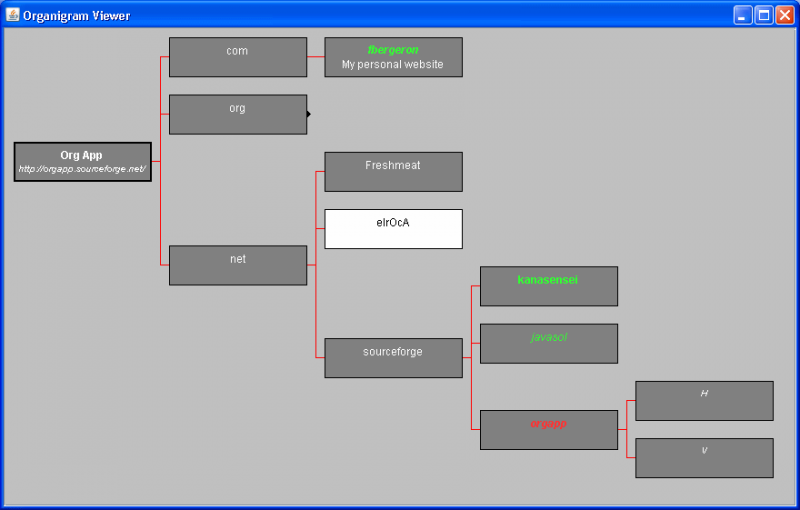Select the javasol node
The image size is (800, 510).
click(x=549, y=344)
